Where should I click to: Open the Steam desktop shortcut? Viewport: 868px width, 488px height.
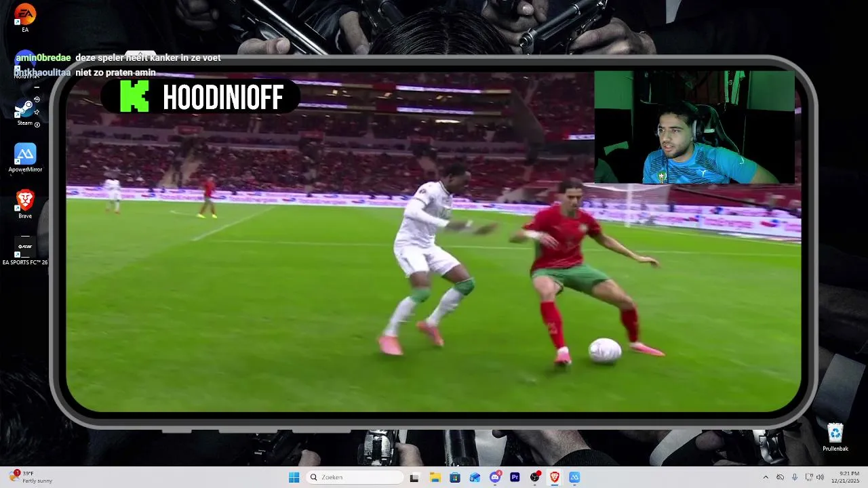coord(25,112)
